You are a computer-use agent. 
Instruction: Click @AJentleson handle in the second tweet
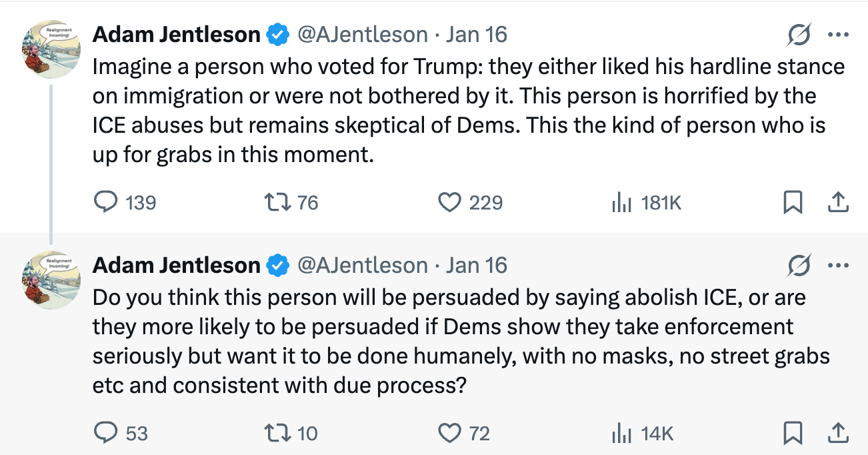(x=362, y=266)
